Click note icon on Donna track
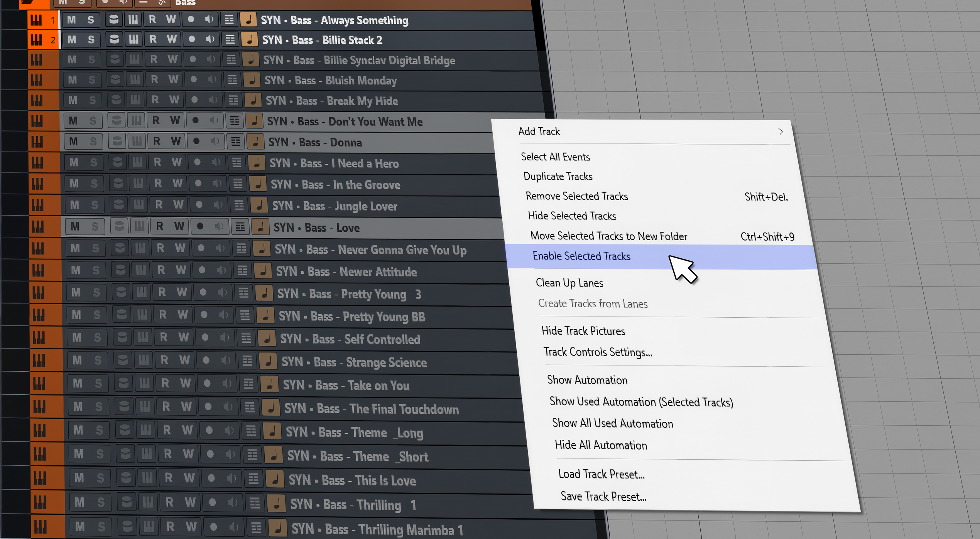This screenshot has height=539, width=980. click(x=255, y=141)
